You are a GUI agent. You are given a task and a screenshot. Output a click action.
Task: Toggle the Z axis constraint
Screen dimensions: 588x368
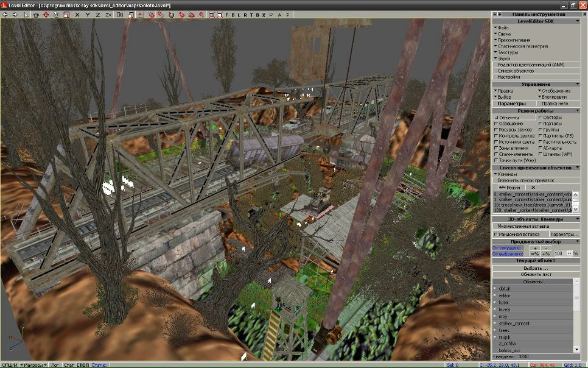pos(98,14)
